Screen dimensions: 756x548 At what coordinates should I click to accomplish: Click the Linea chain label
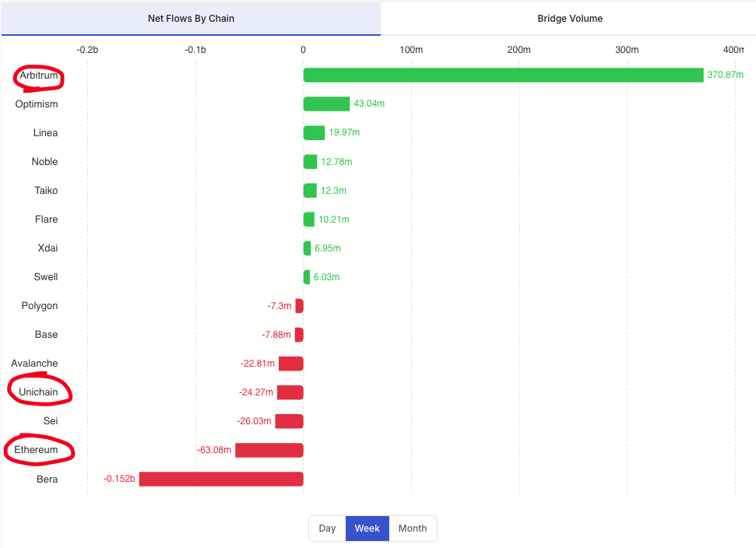(x=45, y=132)
